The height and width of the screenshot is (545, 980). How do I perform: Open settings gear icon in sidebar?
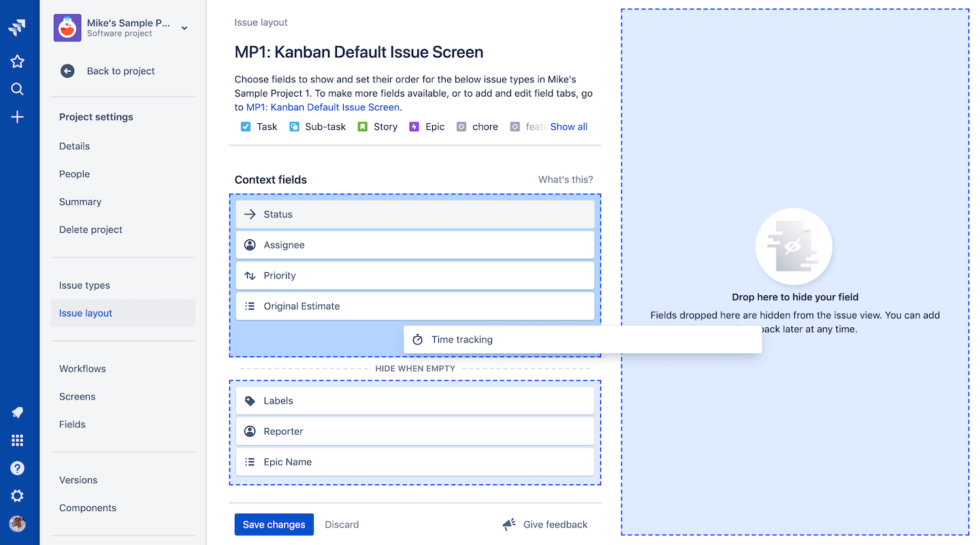[18, 496]
